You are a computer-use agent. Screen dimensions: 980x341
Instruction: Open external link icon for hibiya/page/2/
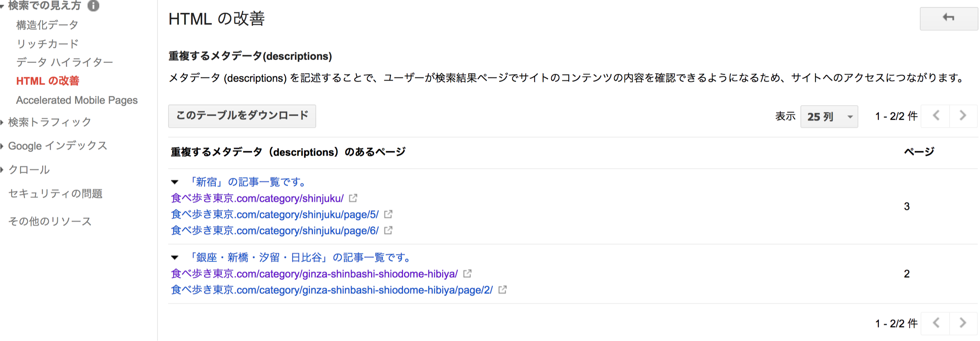503,290
